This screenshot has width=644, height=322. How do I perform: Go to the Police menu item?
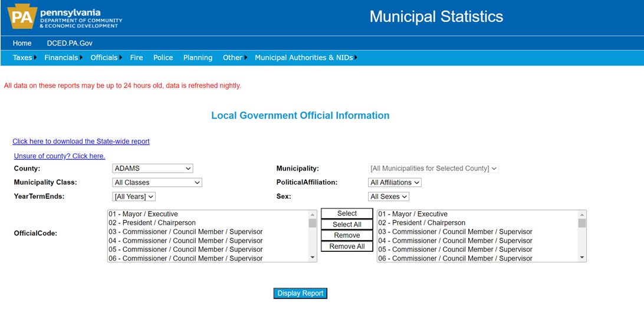coord(163,58)
